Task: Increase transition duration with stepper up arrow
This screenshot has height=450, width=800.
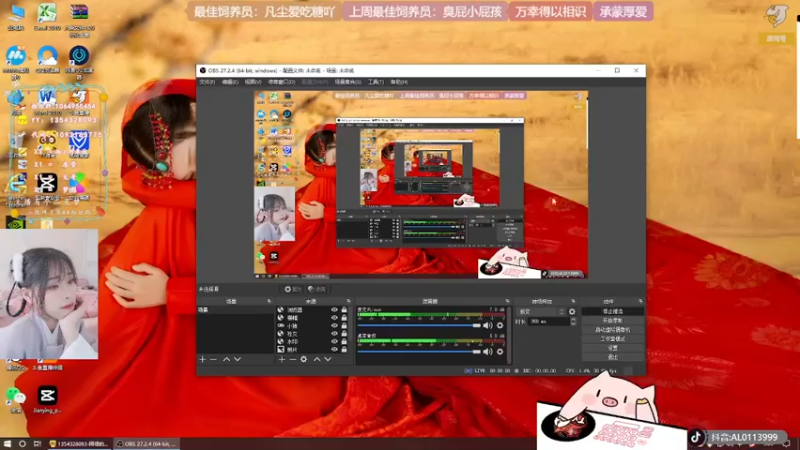Action: (x=573, y=319)
